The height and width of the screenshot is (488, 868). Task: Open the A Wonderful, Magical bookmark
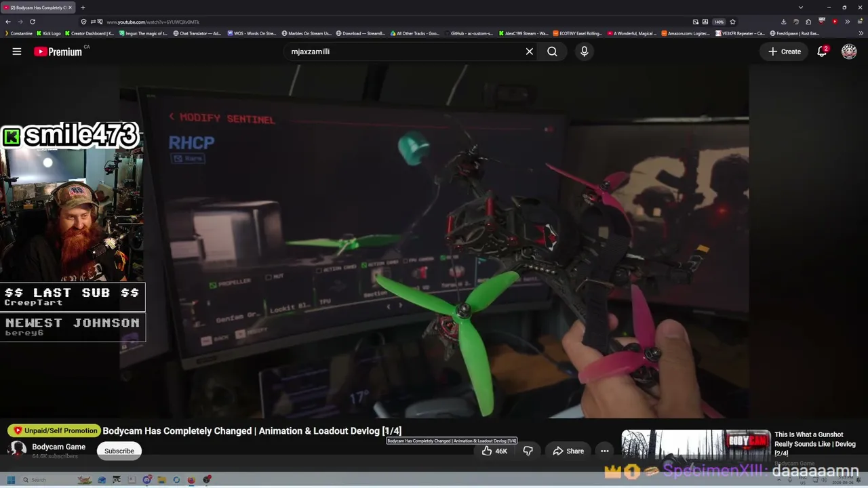point(631,33)
